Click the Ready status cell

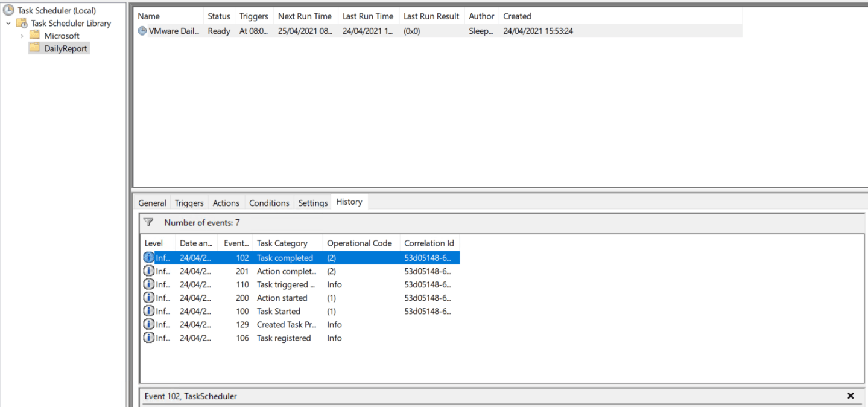(x=219, y=31)
